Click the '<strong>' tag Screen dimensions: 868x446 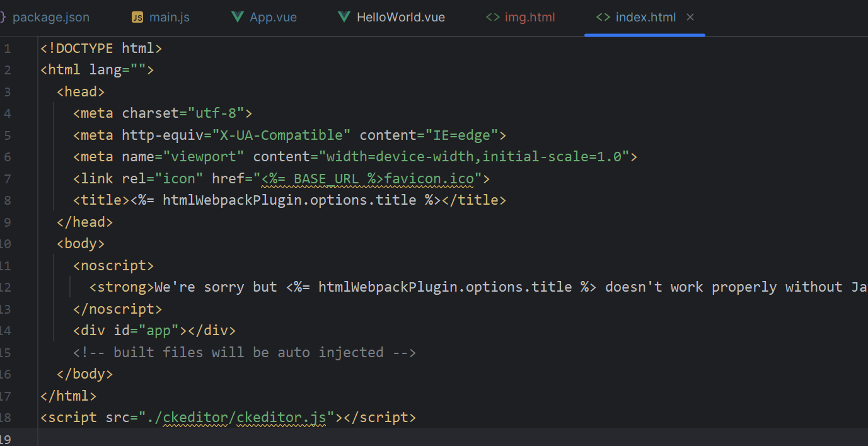click(x=122, y=287)
